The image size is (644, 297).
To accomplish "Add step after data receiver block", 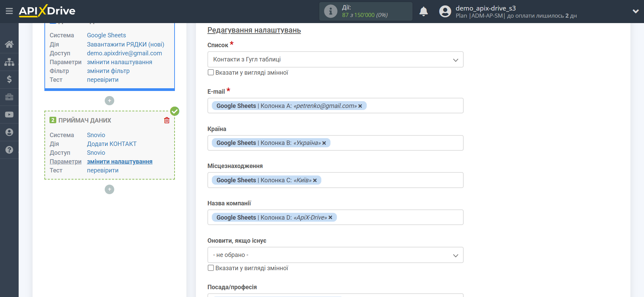I will click(x=109, y=189).
